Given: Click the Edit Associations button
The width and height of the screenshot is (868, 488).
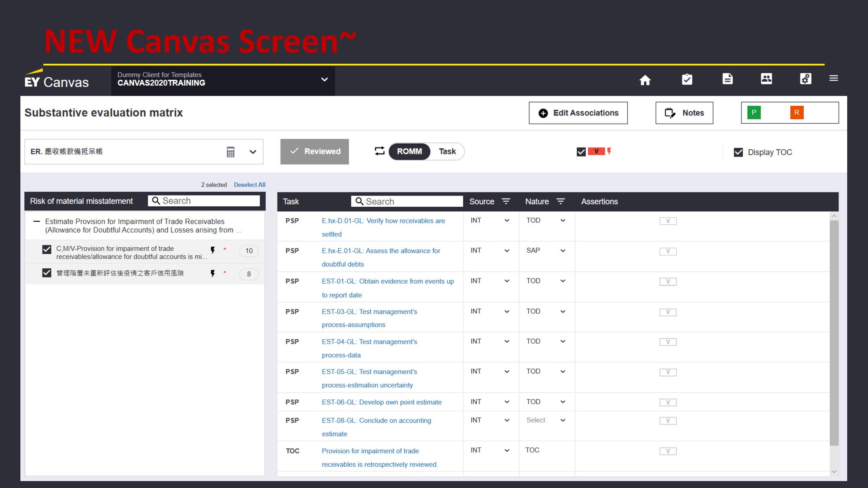Looking at the screenshot, I should point(578,113).
